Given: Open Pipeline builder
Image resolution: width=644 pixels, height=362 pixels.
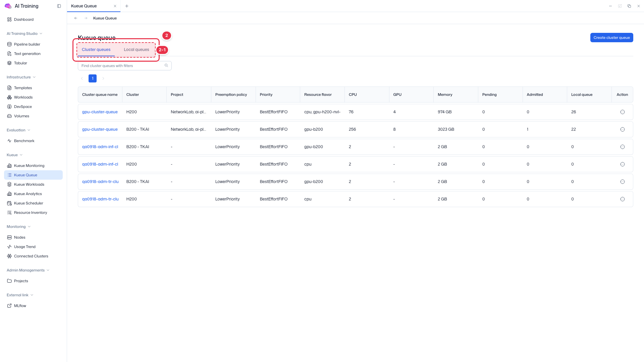Looking at the screenshot, I should coord(27,44).
